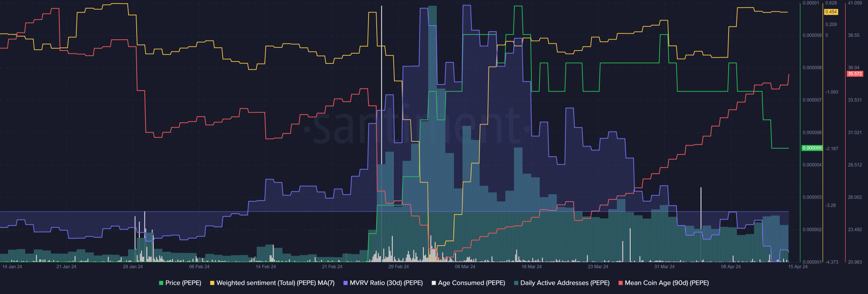The image size is (868, 294).
Task: Click the red 35.572 coin age tag
Action: 855,74
